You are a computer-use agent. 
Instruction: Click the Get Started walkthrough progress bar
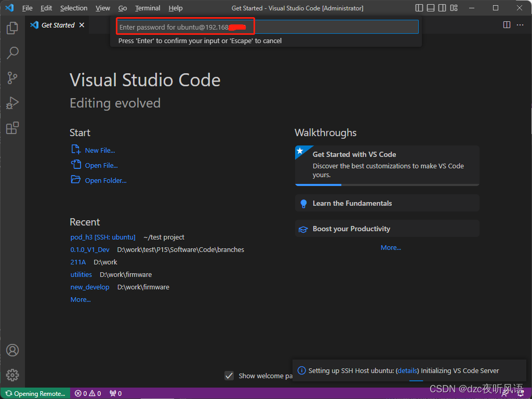click(318, 184)
